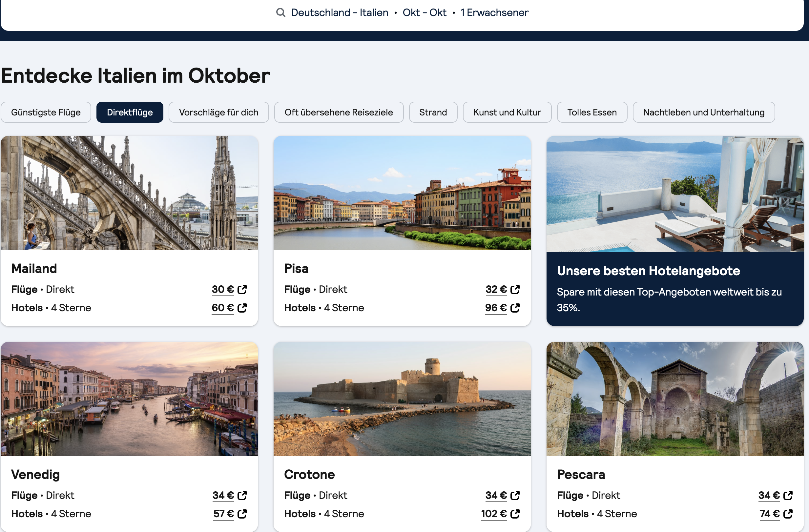Open external link icon for Pescara hotels

tap(788, 514)
